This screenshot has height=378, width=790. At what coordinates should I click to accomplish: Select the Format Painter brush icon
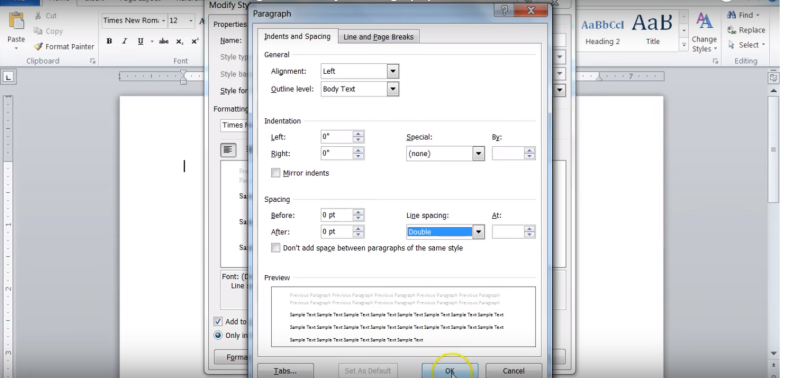pyautogui.click(x=38, y=46)
